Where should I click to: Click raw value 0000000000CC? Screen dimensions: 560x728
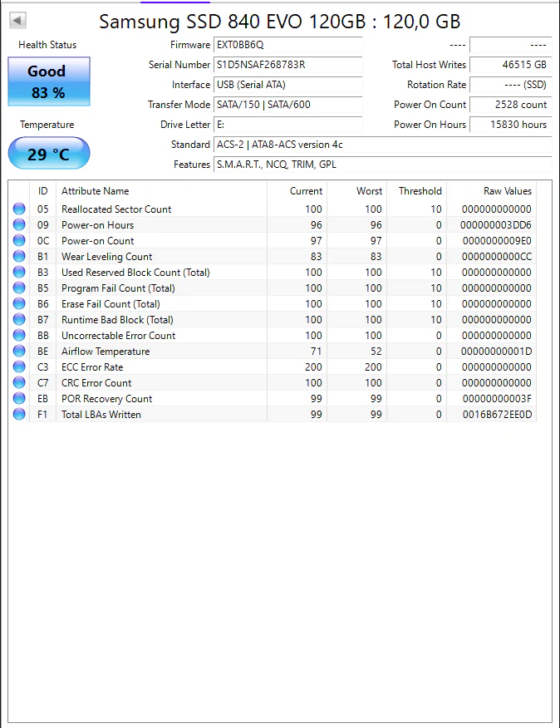[x=497, y=257]
